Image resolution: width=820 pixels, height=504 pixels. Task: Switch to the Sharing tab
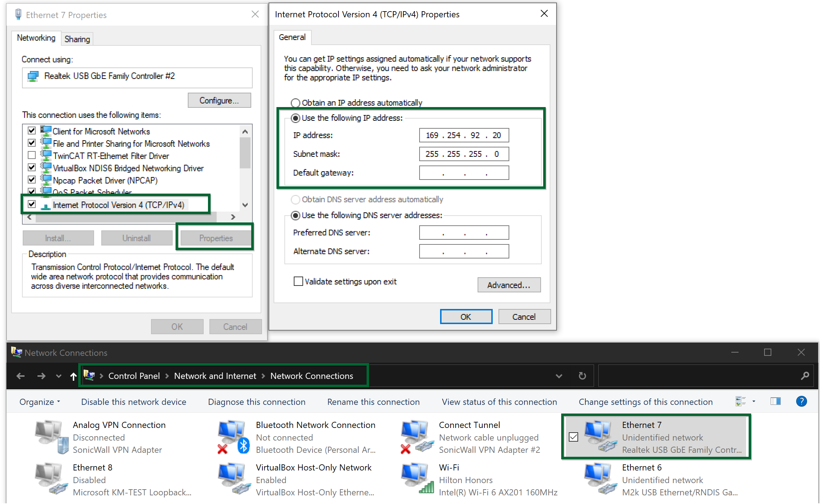77,39
